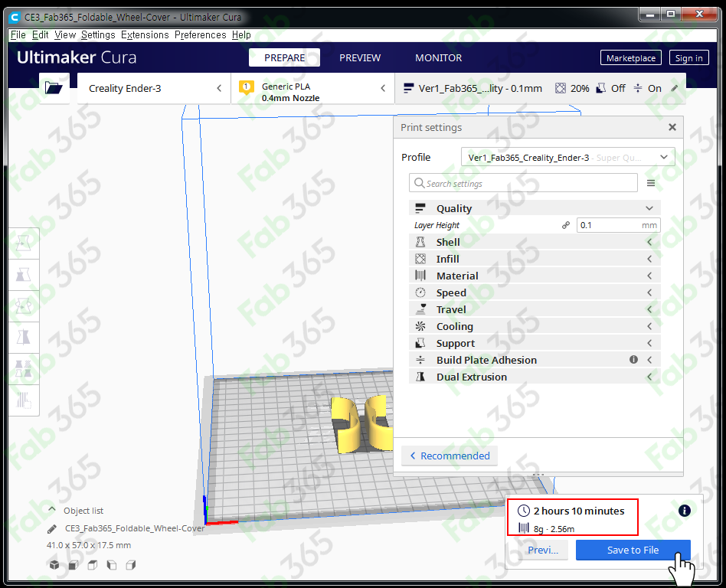The image size is (726, 588).
Task: Switch to the top view cube icon
Action: pos(93,565)
